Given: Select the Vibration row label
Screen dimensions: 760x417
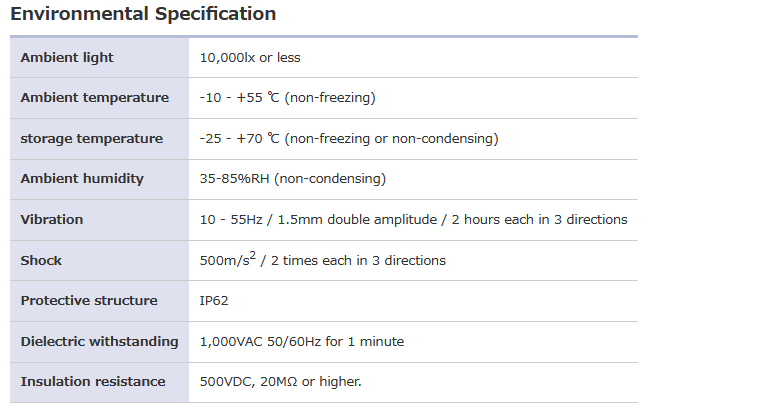Looking at the screenshot, I should 52,219.
